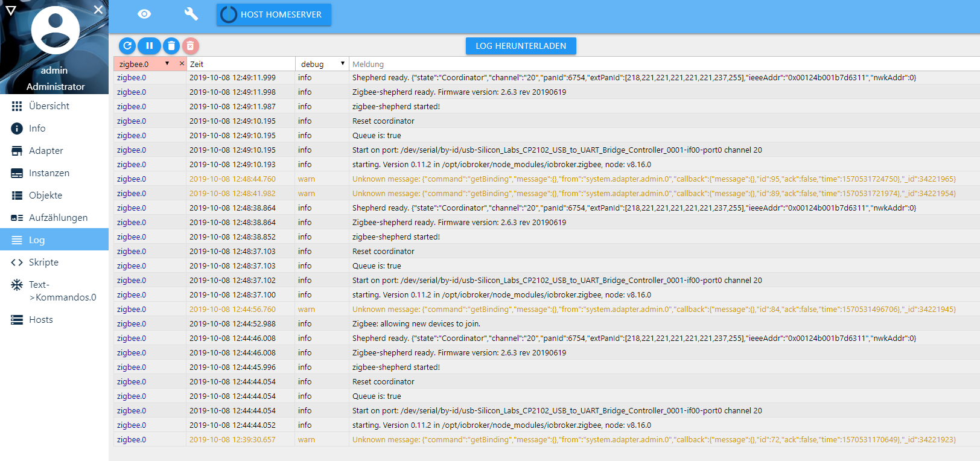The width and height of the screenshot is (980, 461).
Task: Click the Meldung filter input field
Action: (x=664, y=64)
